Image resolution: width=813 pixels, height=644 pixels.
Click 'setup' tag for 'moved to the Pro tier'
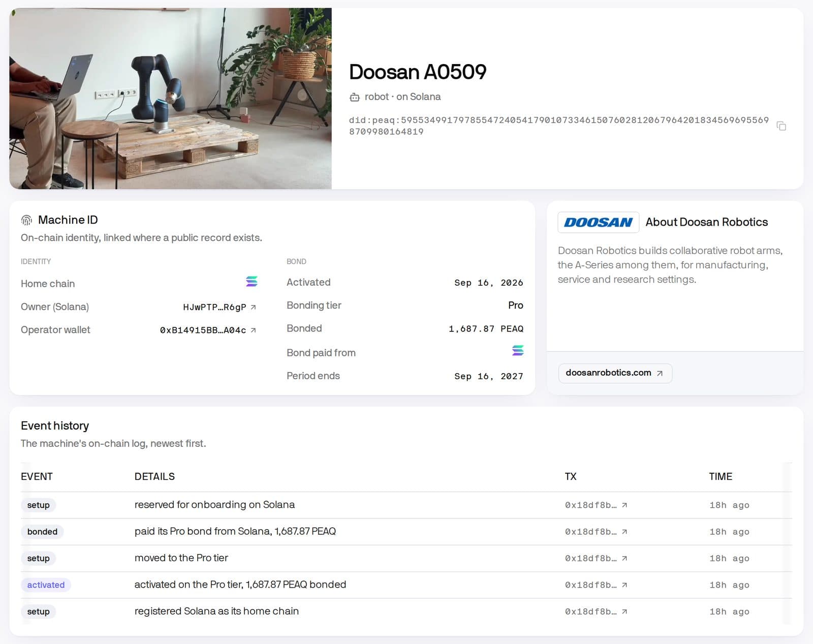(38, 558)
